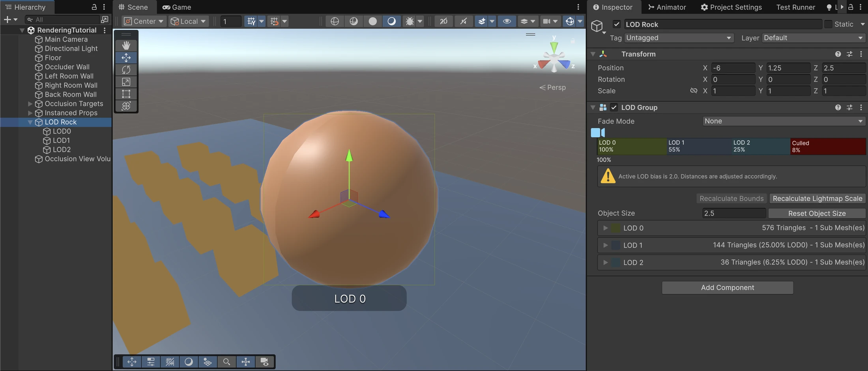
Task: Click the Object Size input field
Action: coord(734,213)
